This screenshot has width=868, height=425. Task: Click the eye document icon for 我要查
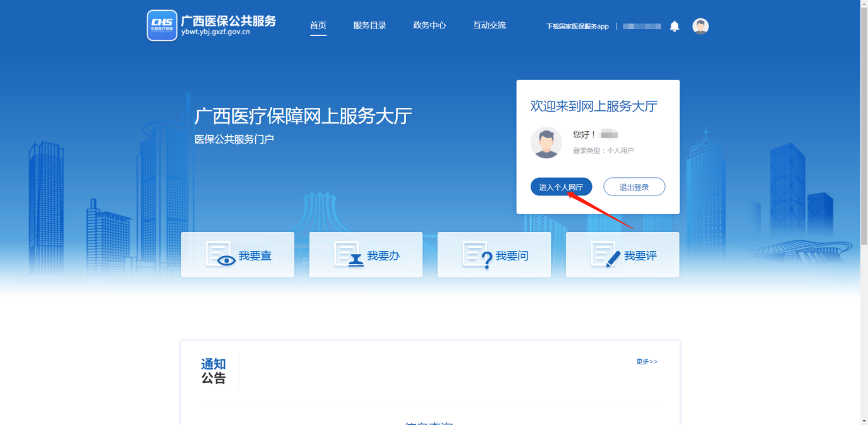tap(220, 255)
